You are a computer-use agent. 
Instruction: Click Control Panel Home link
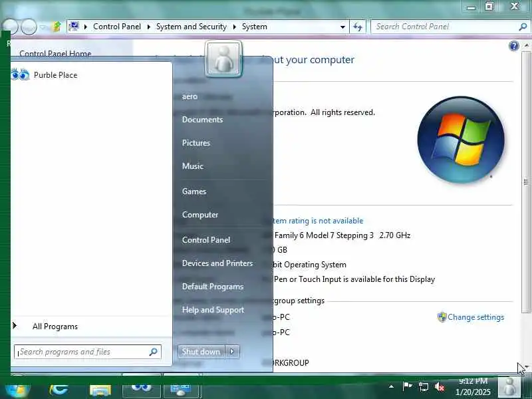pyautogui.click(x=55, y=54)
